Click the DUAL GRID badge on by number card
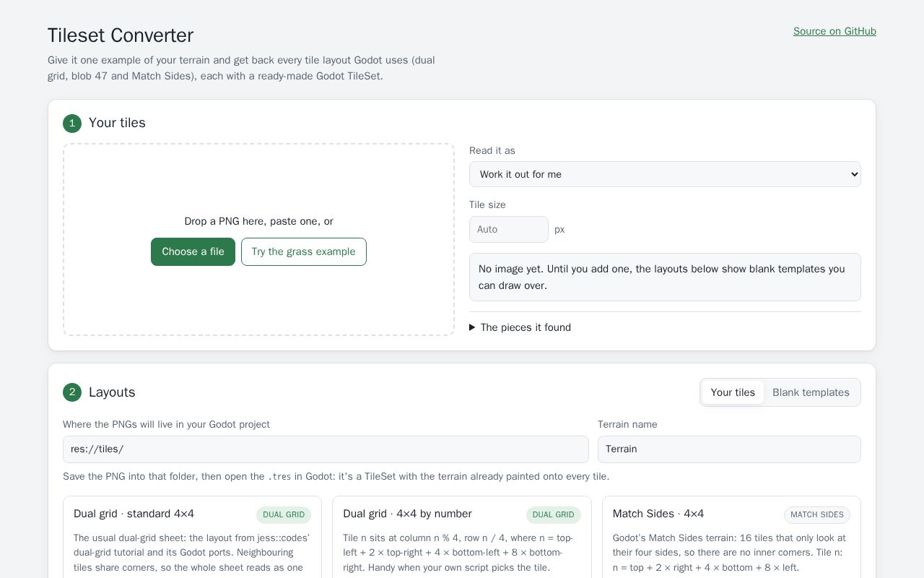 [554, 515]
